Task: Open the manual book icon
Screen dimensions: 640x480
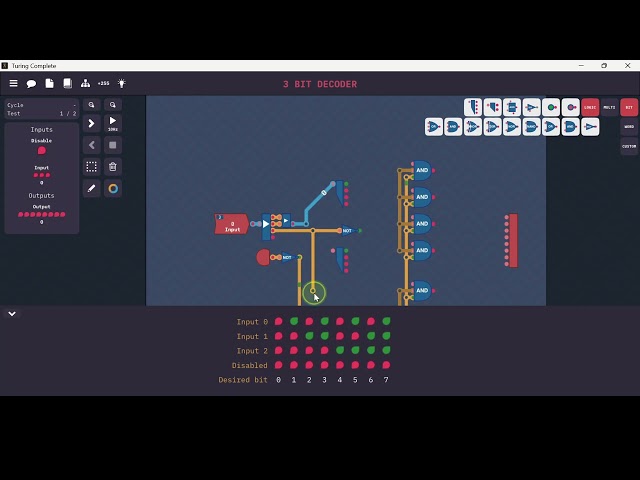Action: coord(67,83)
